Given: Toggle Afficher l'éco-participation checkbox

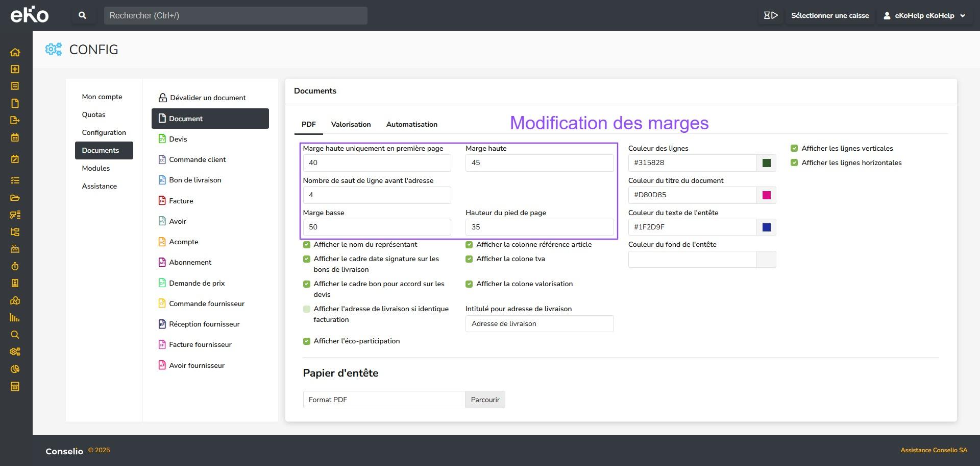Looking at the screenshot, I should click(x=307, y=341).
